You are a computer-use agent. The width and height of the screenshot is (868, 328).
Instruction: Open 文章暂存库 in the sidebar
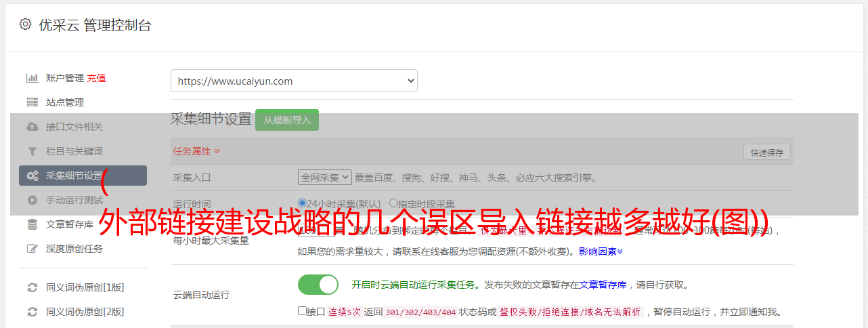(70, 224)
